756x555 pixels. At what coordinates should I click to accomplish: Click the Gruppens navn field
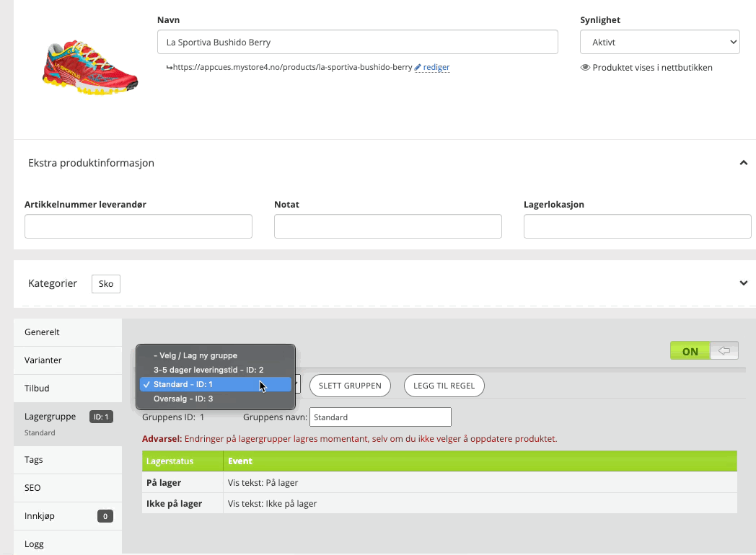tap(380, 417)
